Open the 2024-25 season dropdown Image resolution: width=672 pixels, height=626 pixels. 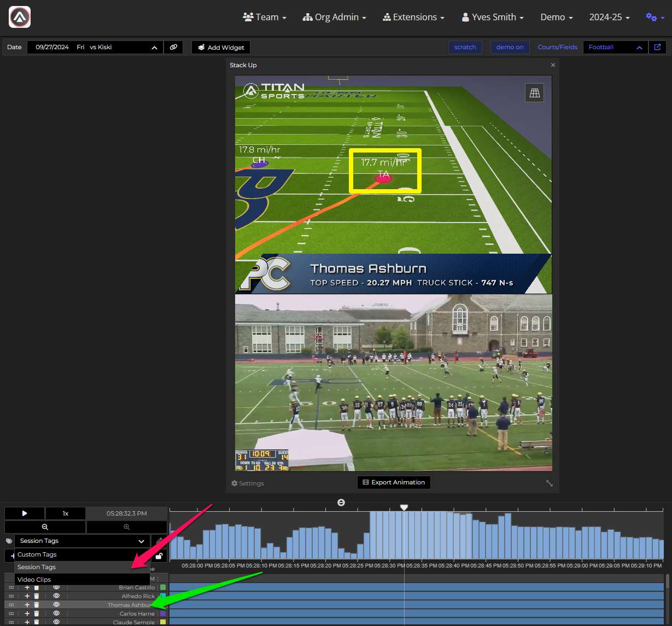610,17
